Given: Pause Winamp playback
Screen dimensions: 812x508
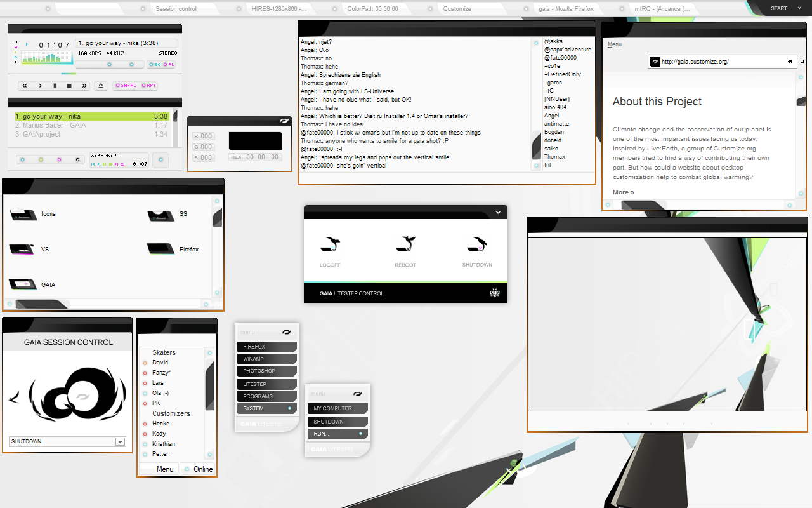Looking at the screenshot, I should [55, 86].
